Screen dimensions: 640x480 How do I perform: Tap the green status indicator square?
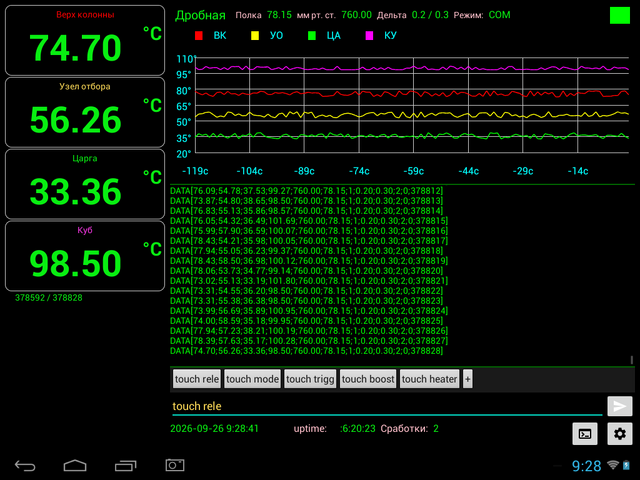(620, 15)
